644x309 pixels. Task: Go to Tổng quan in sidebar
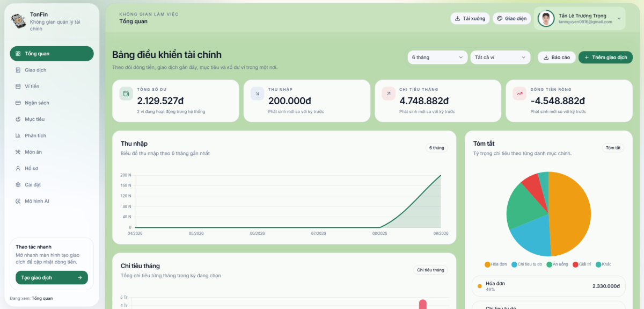click(52, 54)
